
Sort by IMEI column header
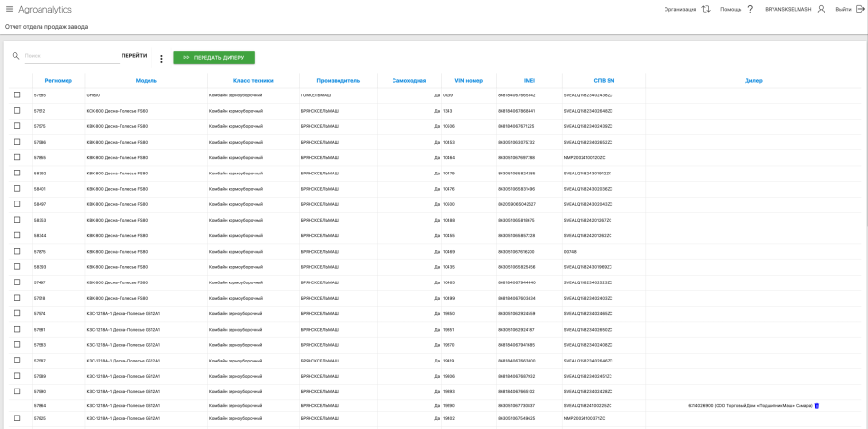529,81
